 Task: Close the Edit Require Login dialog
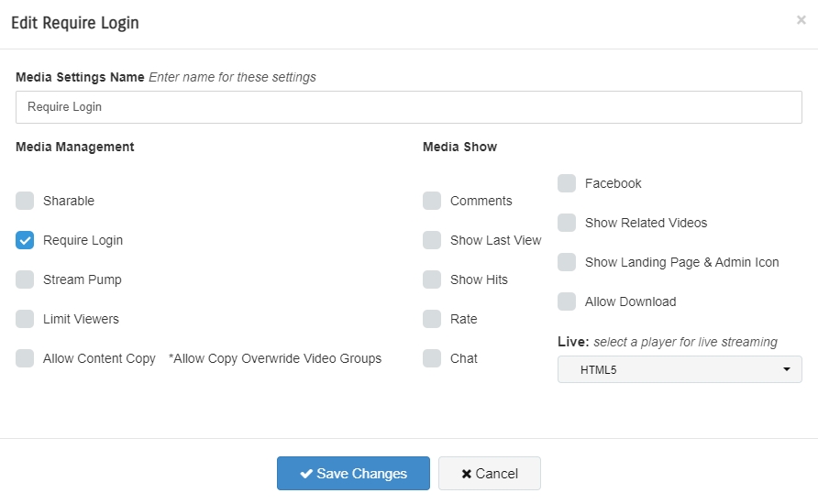tap(801, 20)
